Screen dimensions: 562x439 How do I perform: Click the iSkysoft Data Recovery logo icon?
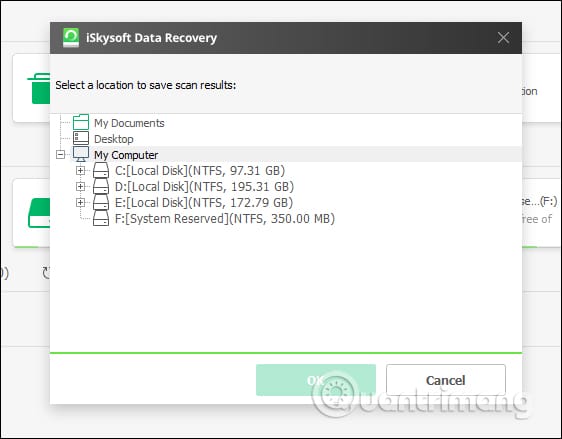click(x=71, y=38)
